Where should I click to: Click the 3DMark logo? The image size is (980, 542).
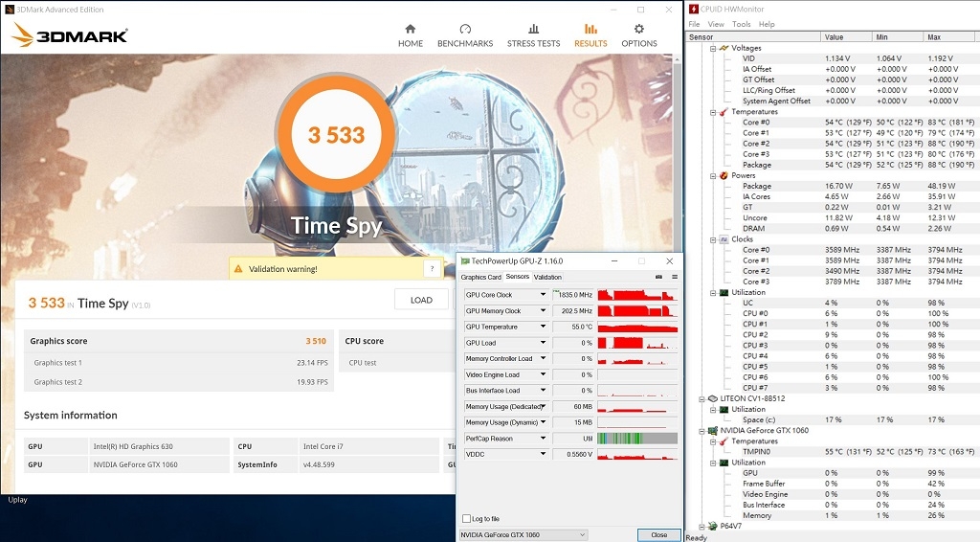(x=69, y=35)
